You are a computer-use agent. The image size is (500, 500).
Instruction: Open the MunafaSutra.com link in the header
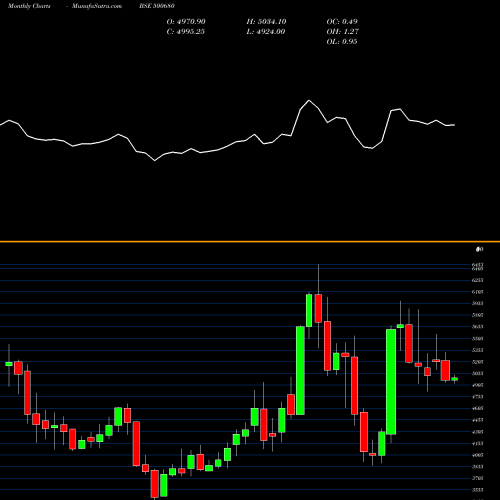97,6
